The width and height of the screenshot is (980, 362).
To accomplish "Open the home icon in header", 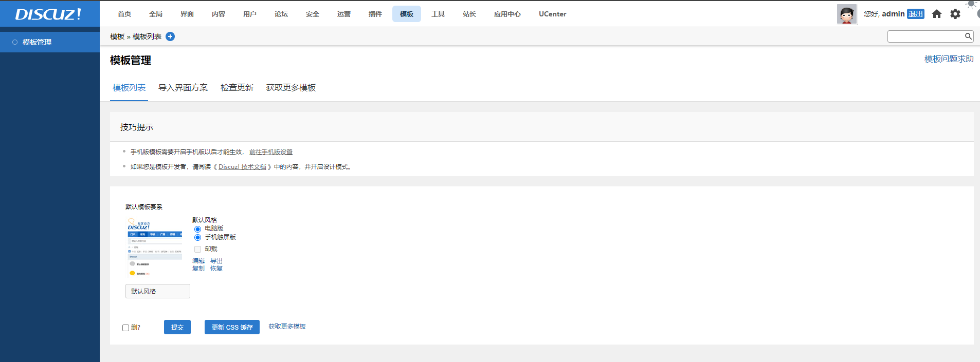I will 937,14.
